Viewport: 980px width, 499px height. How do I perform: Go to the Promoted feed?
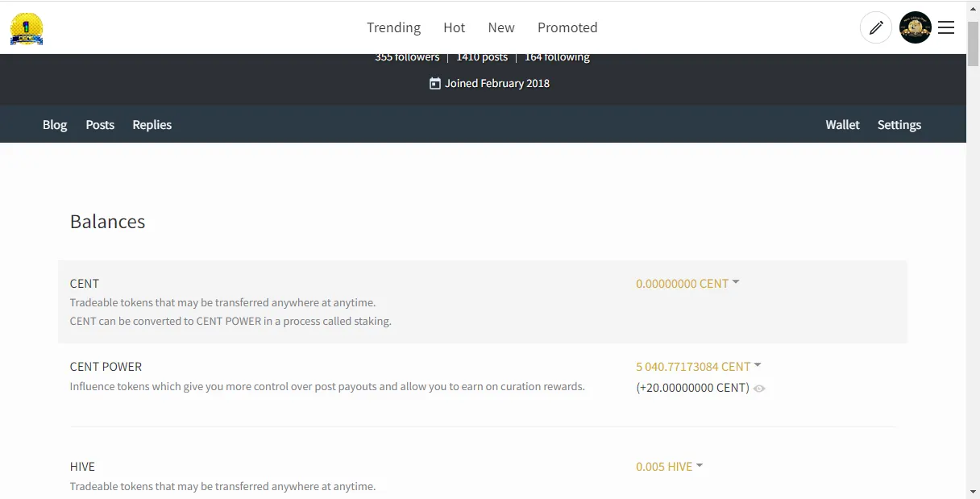point(567,27)
